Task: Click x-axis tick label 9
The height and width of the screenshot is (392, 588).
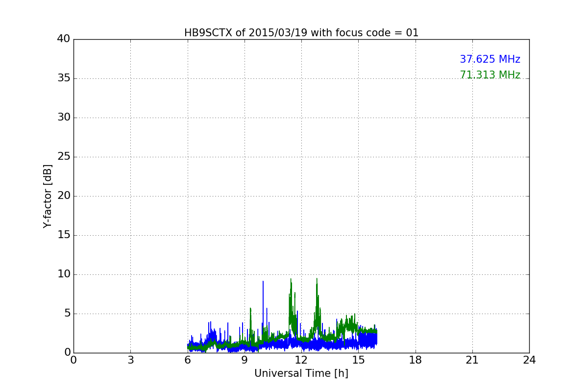Action: click(x=245, y=360)
